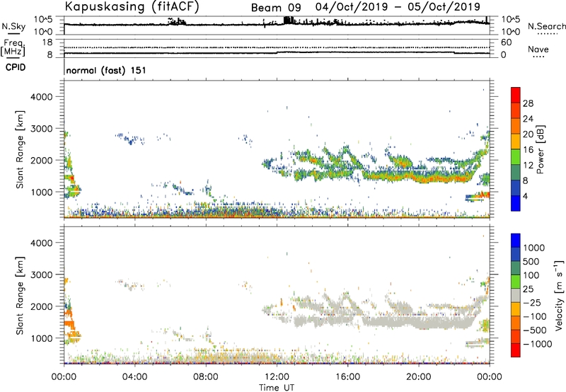Click the 60 tick on the Nave axis
Image resolution: width=566 pixels, height=392 pixels.
tap(506, 42)
